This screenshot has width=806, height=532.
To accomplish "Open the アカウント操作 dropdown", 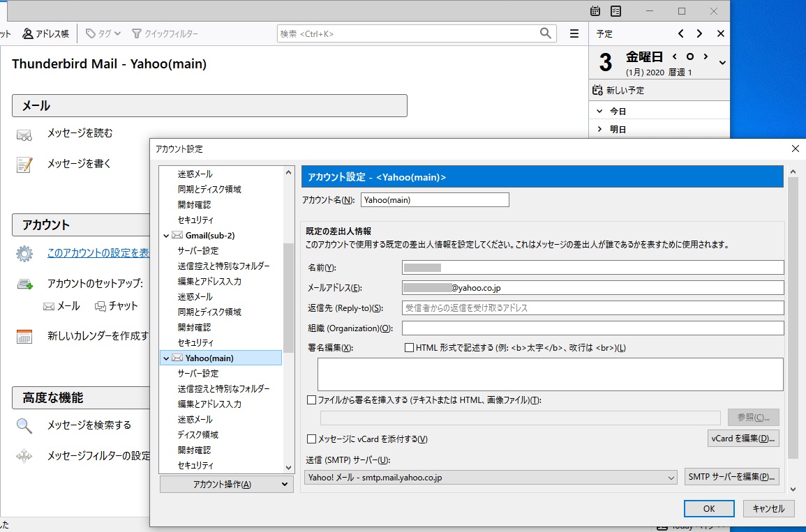I will coord(226,485).
